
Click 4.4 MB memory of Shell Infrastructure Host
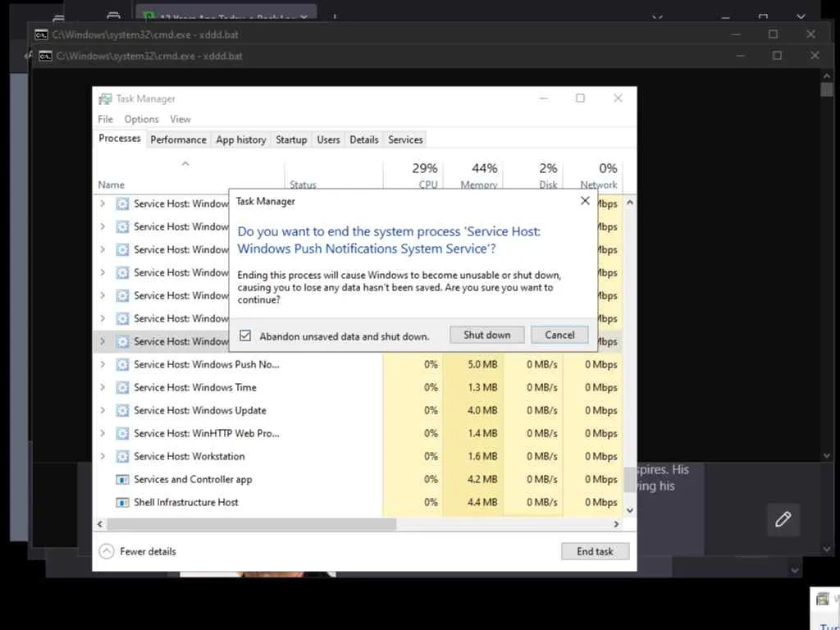pos(482,503)
